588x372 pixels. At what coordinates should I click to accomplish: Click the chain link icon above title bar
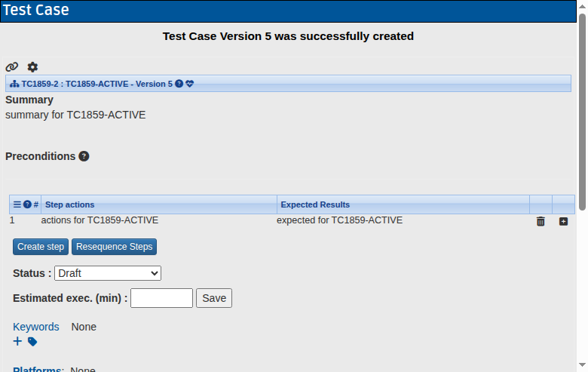[12, 67]
